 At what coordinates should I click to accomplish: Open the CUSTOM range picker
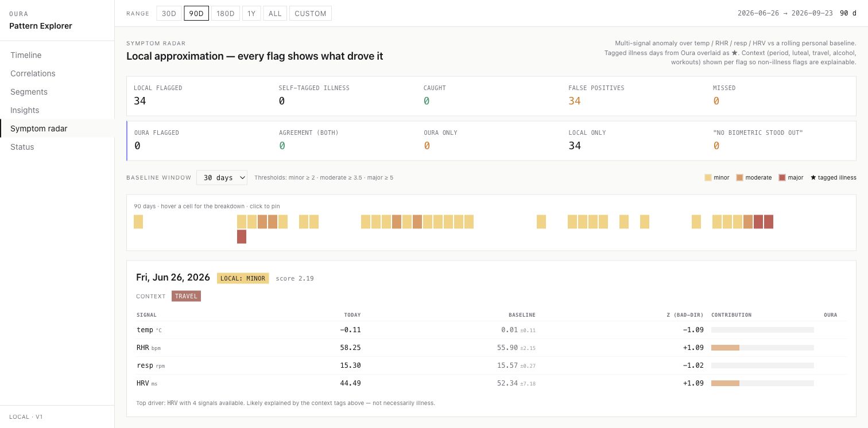pos(311,13)
